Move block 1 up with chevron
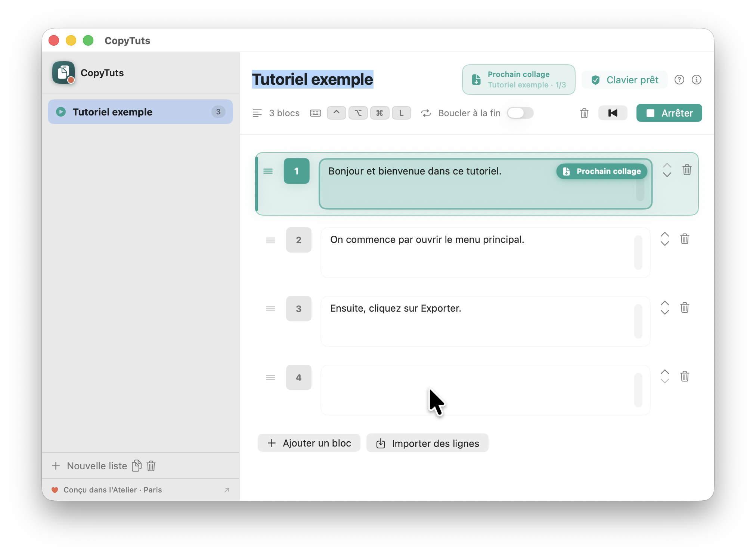The image size is (756, 556). [x=667, y=166]
